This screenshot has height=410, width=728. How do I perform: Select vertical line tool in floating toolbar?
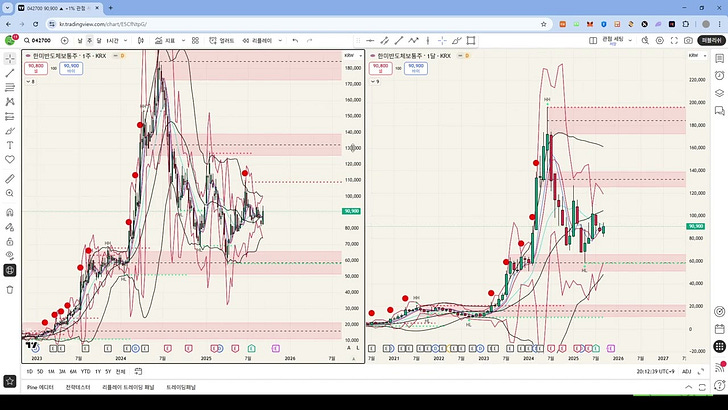[428, 40]
